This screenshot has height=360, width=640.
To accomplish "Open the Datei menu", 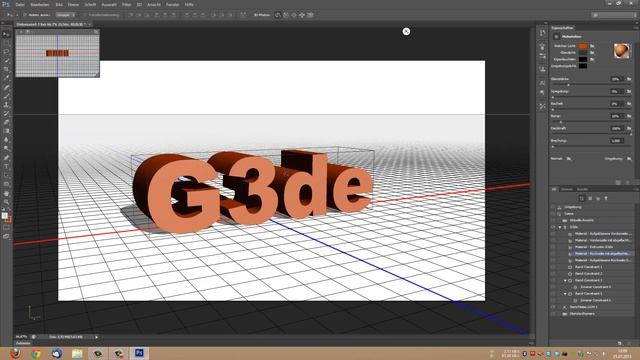I will coord(20,4).
